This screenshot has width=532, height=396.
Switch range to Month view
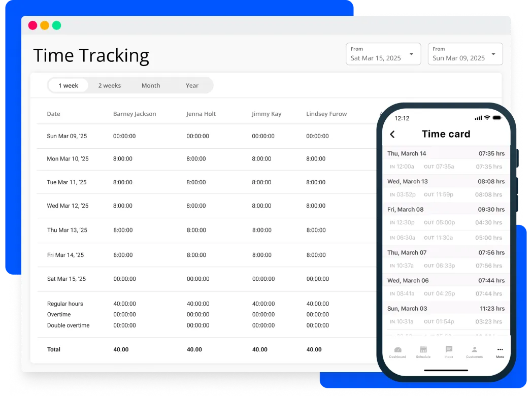pyautogui.click(x=151, y=85)
